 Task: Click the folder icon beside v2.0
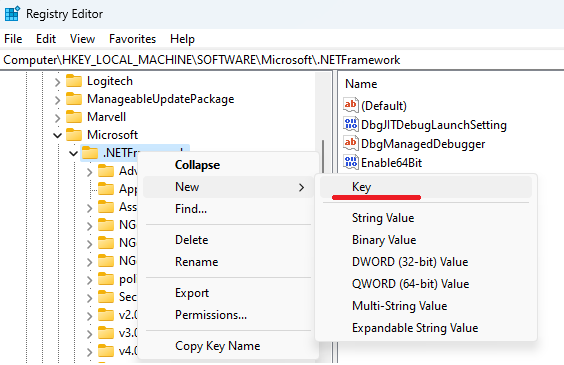106,315
